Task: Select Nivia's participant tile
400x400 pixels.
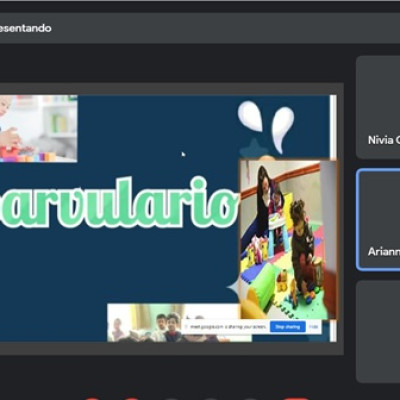Action: [x=378, y=107]
